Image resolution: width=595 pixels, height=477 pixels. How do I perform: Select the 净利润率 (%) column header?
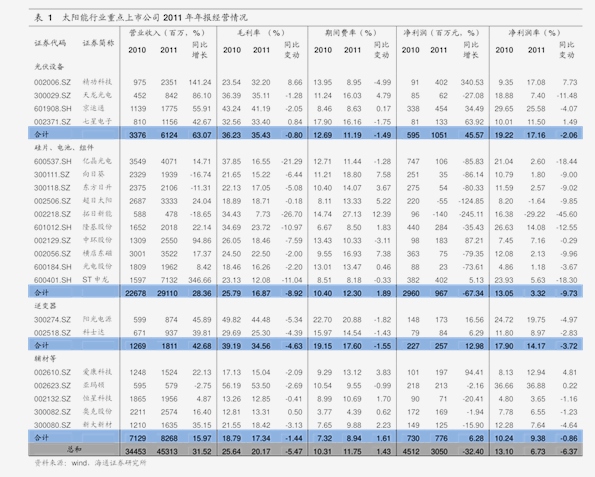[534, 33]
